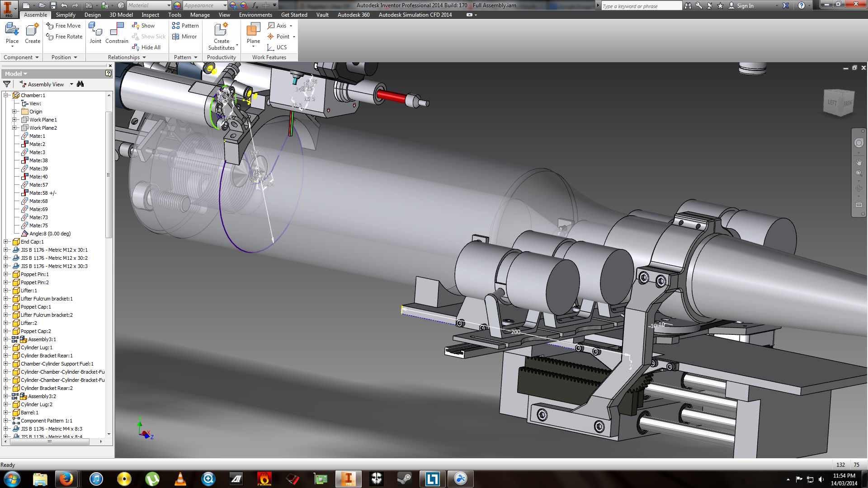Viewport: 868px width, 488px height.
Task: Switch to the Inspect ribbon tab
Action: pos(150,15)
